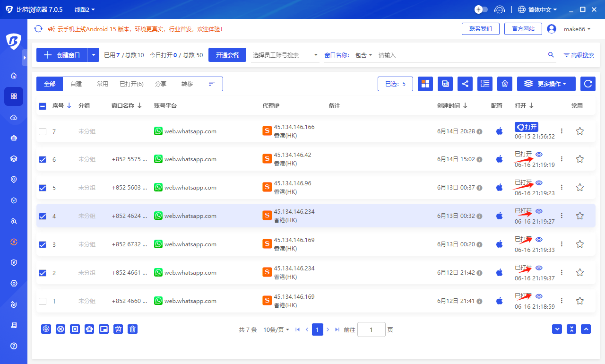The width and height of the screenshot is (605, 364).
Task: Select the 自建 tab
Action: (x=76, y=84)
